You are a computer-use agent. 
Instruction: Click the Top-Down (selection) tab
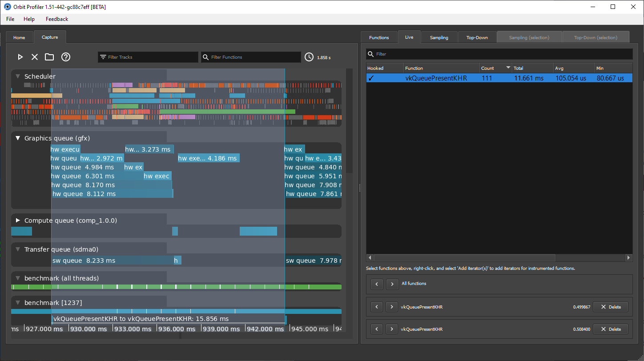pos(596,37)
